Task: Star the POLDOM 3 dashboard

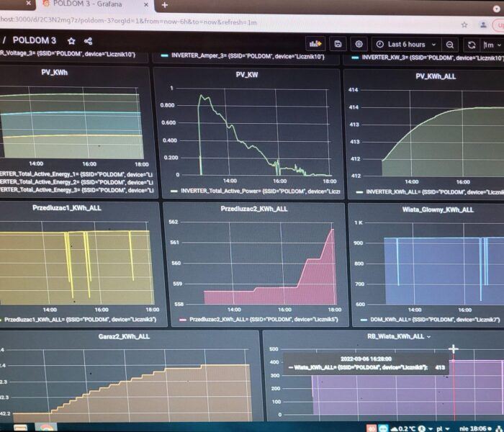Action: tap(71, 41)
